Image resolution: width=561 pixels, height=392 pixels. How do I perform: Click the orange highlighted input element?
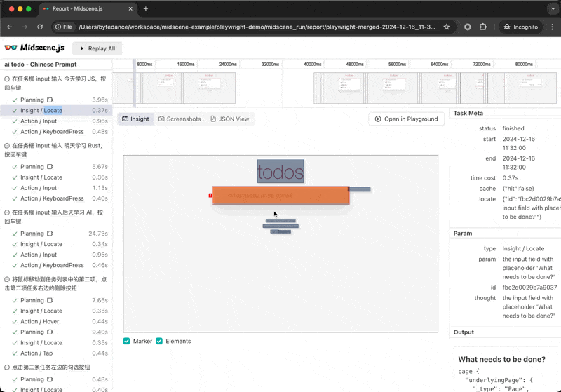click(x=280, y=195)
